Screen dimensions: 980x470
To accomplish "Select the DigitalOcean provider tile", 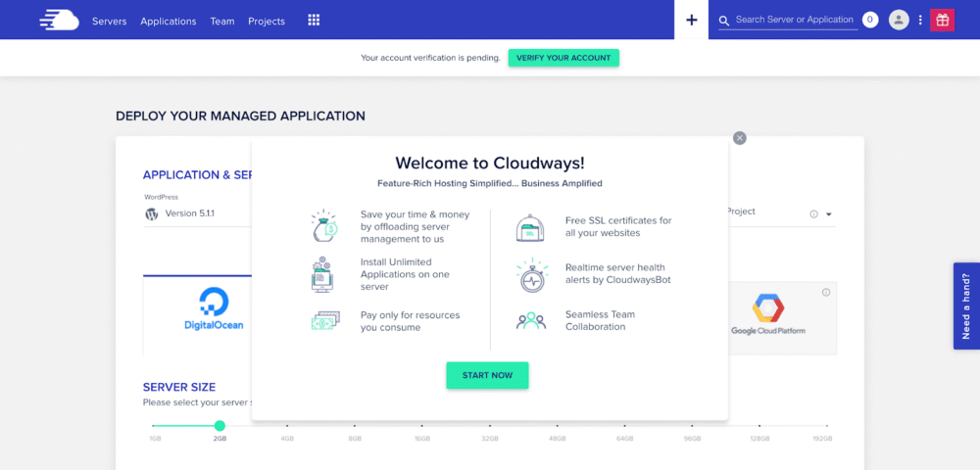I will (214, 313).
